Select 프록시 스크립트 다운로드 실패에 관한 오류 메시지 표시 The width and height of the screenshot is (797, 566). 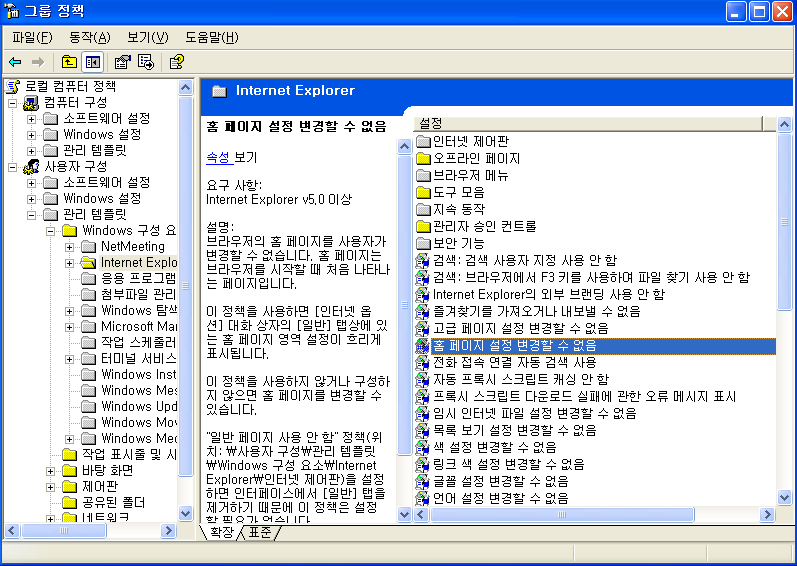pyautogui.click(x=584, y=396)
